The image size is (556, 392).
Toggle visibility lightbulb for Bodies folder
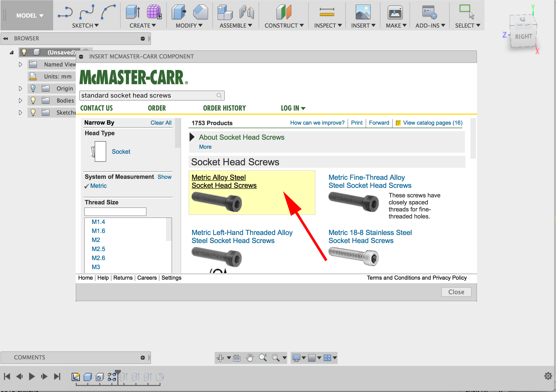point(33,100)
